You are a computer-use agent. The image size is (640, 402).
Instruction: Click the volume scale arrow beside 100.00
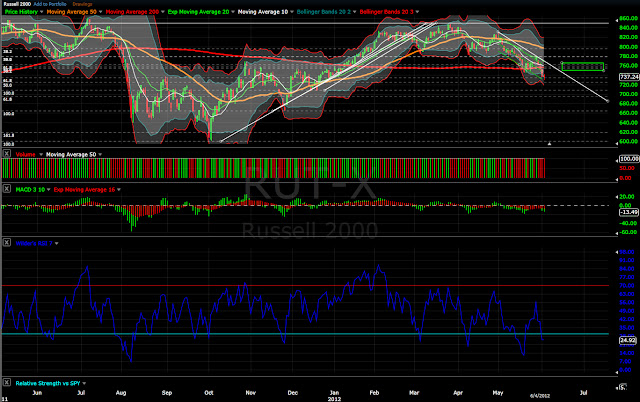(617, 160)
